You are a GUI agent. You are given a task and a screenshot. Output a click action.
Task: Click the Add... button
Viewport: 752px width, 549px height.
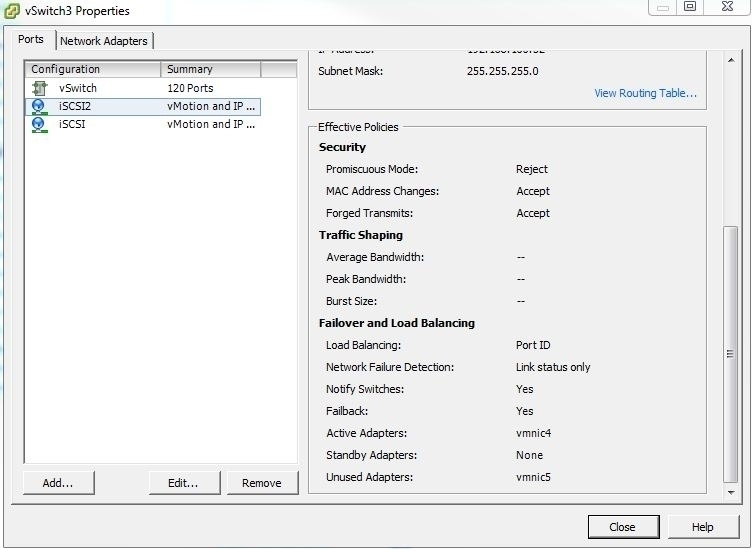tap(59, 483)
